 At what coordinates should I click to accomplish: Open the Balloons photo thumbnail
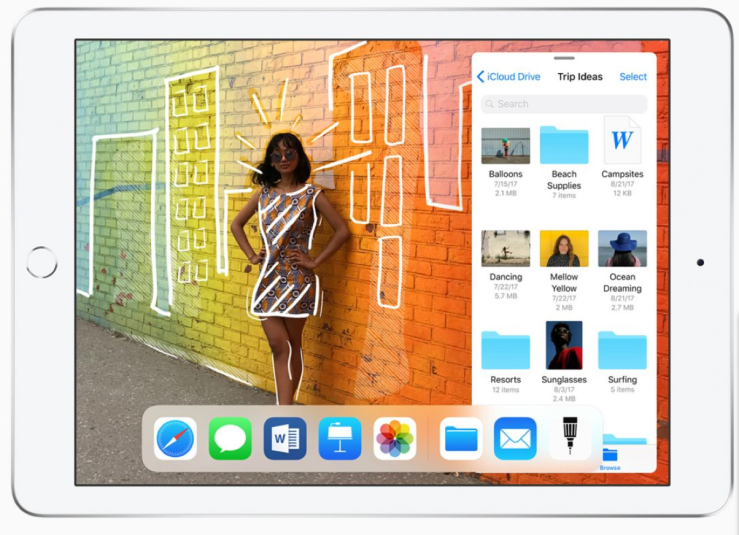click(506, 146)
